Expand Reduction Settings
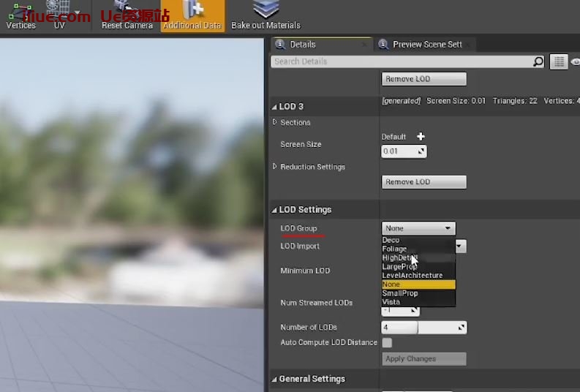 tap(274, 167)
